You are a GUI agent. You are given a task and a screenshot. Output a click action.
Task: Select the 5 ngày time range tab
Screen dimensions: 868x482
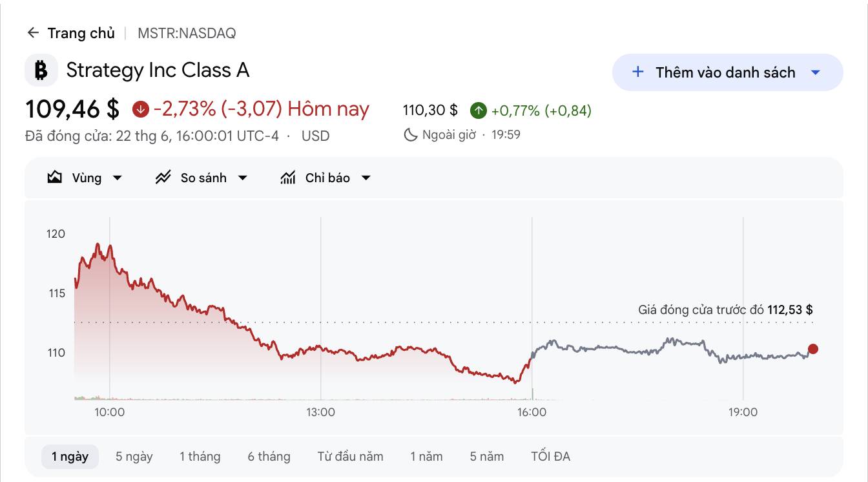[x=134, y=457]
